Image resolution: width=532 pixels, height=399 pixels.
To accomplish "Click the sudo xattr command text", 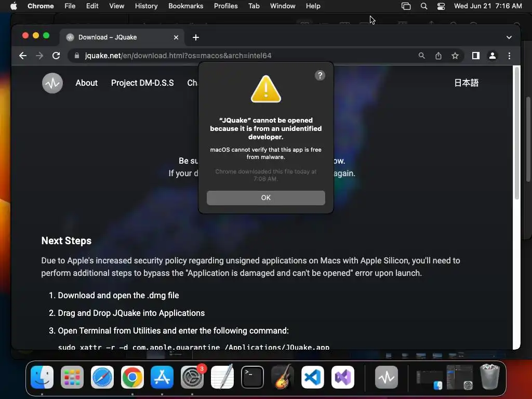I will (194, 347).
